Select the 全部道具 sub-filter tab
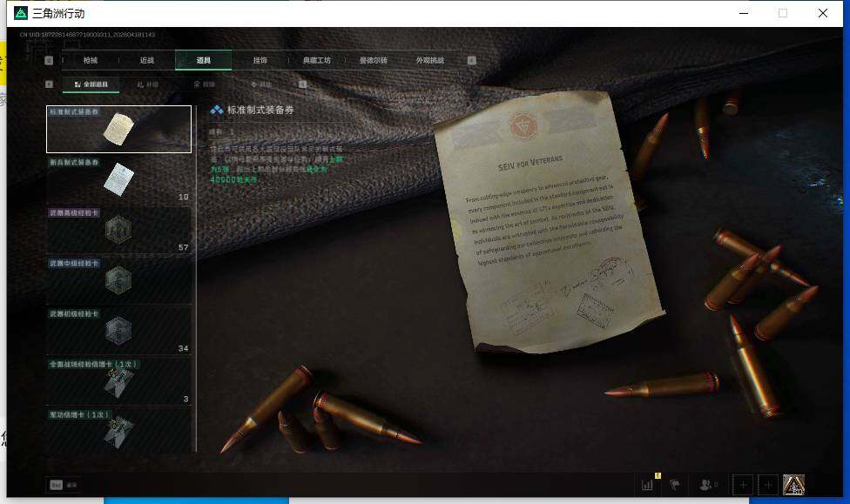The width and height of the screenshot is (850, 504). [91, 84]
